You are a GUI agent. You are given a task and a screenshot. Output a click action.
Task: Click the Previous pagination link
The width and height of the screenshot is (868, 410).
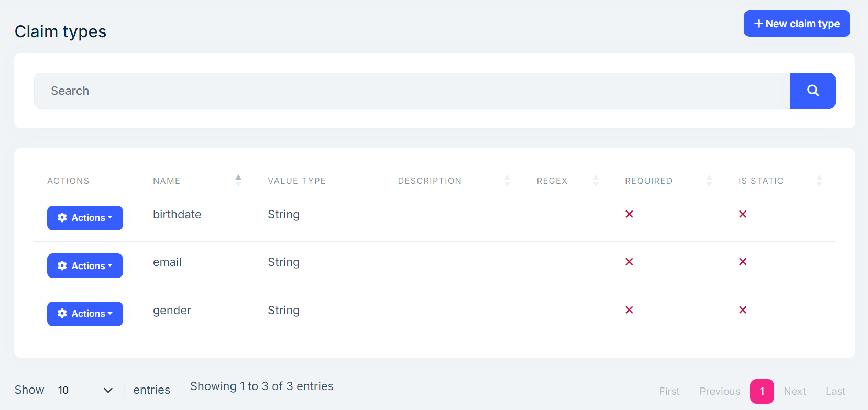[x=720, y=391]
